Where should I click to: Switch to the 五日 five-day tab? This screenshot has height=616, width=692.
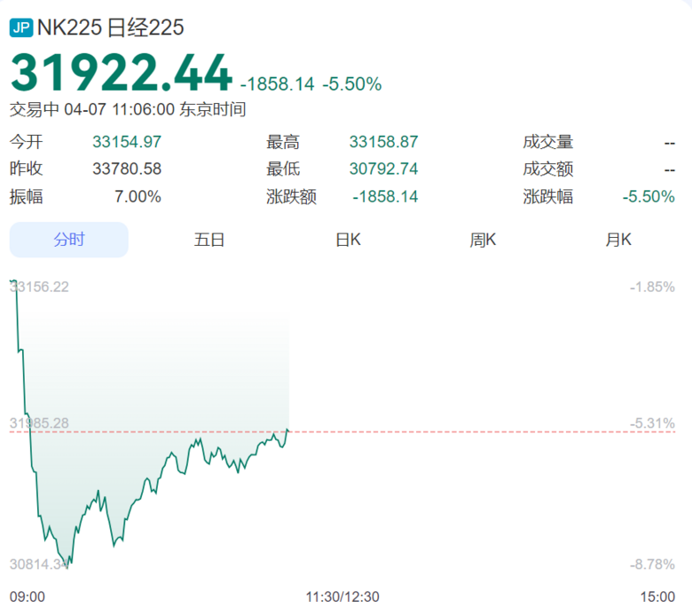pos(209,240)
